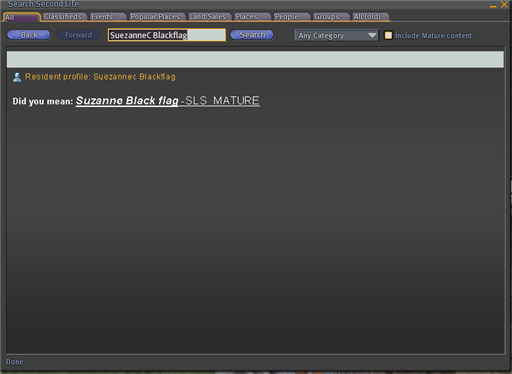The height and width of the screenshot is (374, 512).
Task: Go to the Land Sales tab
Action: [209, 17]
